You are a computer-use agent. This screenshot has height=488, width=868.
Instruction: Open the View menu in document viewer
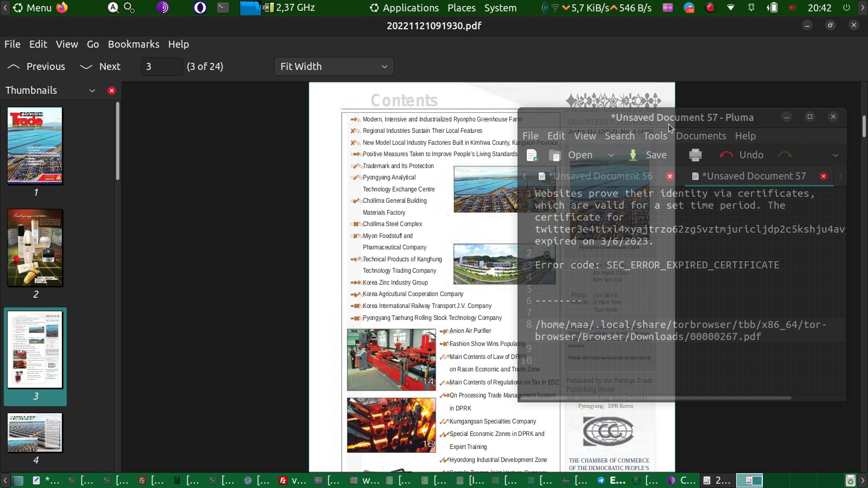[67, 44]
